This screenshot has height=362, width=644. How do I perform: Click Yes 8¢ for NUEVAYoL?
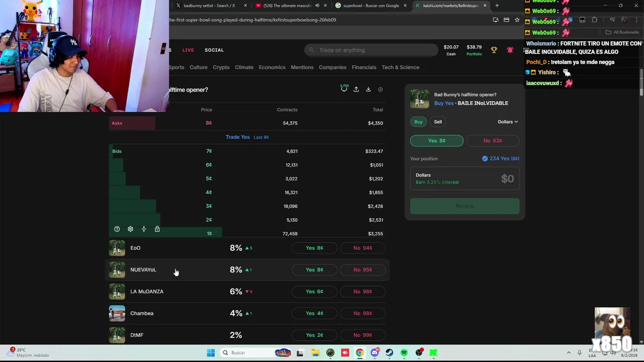[314, 270]
